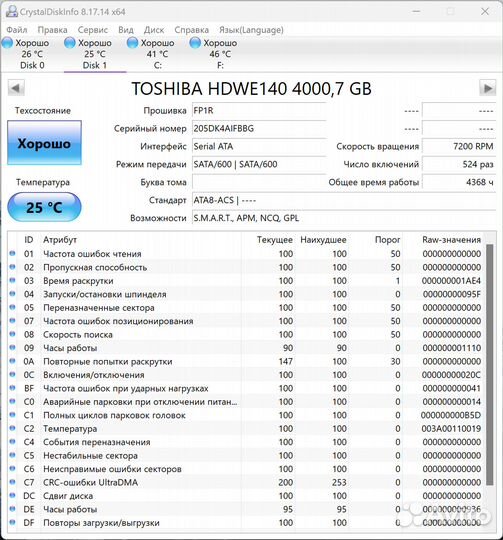503x540 pixels.
Task: Click the status dot for attribute C5
Action: [12, 455]
